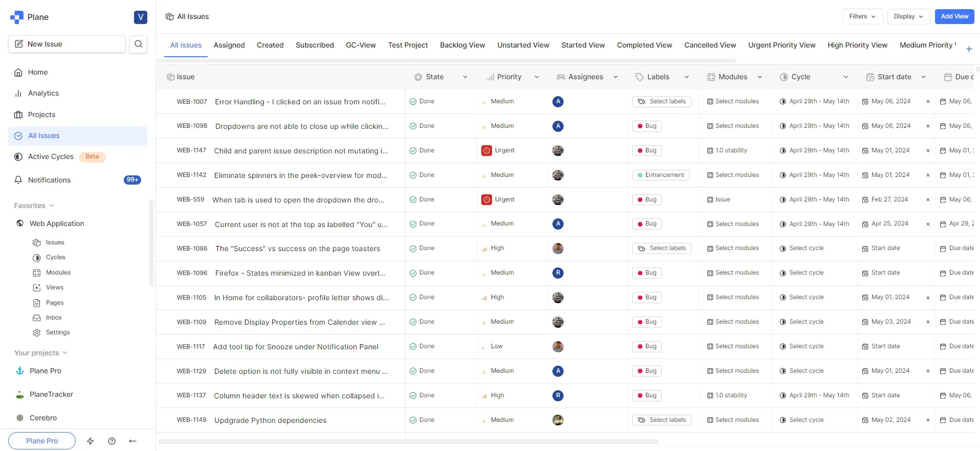980x451 pixels.
Task: Switch to the Backlog View tab
Action: click(462, 45)
